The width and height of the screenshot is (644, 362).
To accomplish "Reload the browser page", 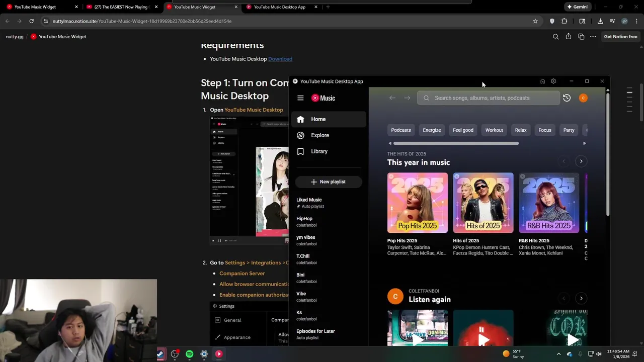I will click(31, 21).
